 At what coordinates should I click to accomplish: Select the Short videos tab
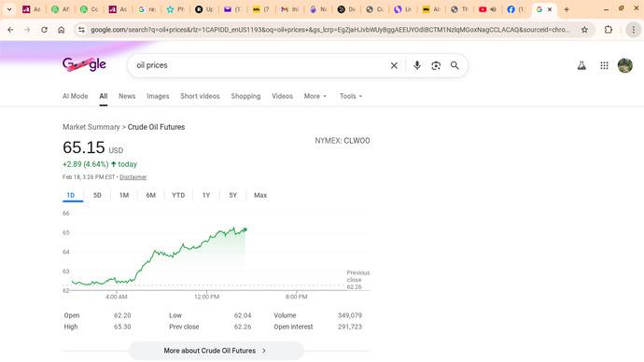coord(200,96)
